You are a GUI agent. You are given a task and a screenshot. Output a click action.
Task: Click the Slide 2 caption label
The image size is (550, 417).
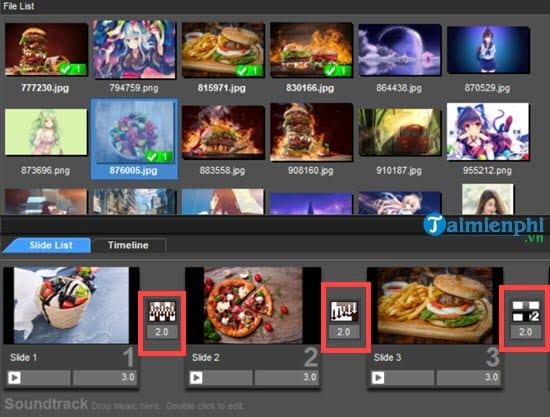pyautogui.click(x=206, y=358)
